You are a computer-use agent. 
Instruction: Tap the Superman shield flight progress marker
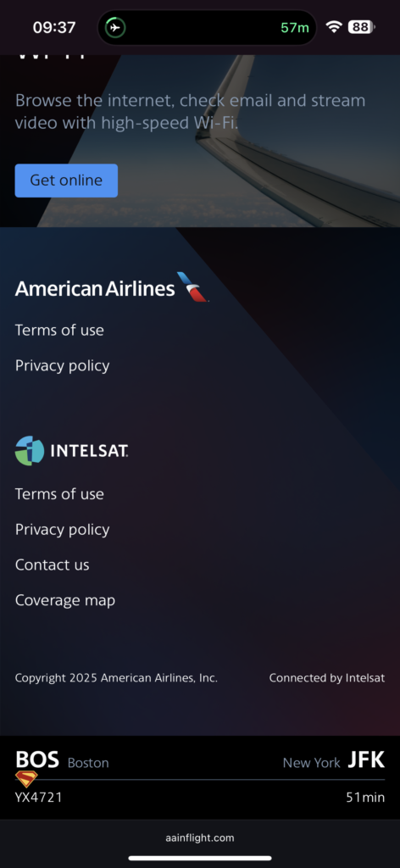[26, 780]
